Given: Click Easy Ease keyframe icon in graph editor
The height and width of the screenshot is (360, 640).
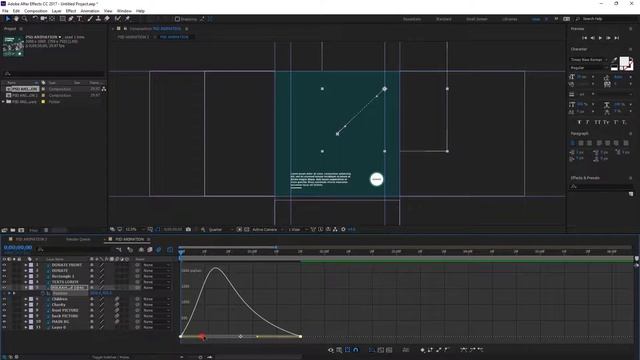Looking at the screenshot, I should point(464,350).
